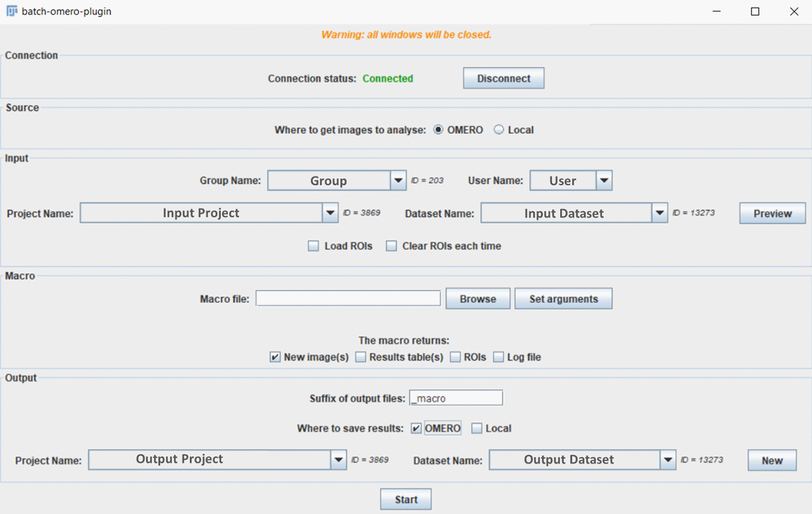Screen dimensions: 812x514
Task: Select OMERO as image source
Action: [438, 130]
